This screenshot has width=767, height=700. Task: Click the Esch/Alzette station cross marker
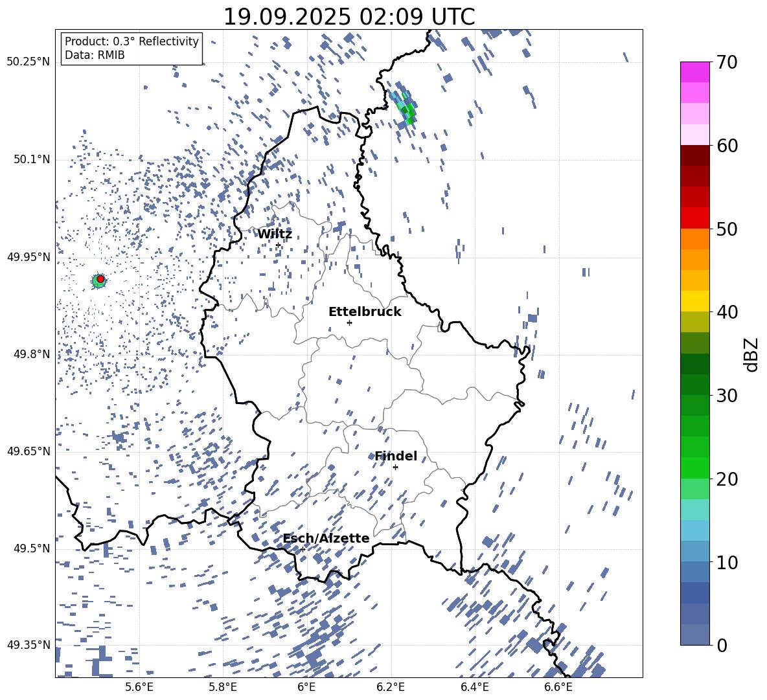coord(303,549)
